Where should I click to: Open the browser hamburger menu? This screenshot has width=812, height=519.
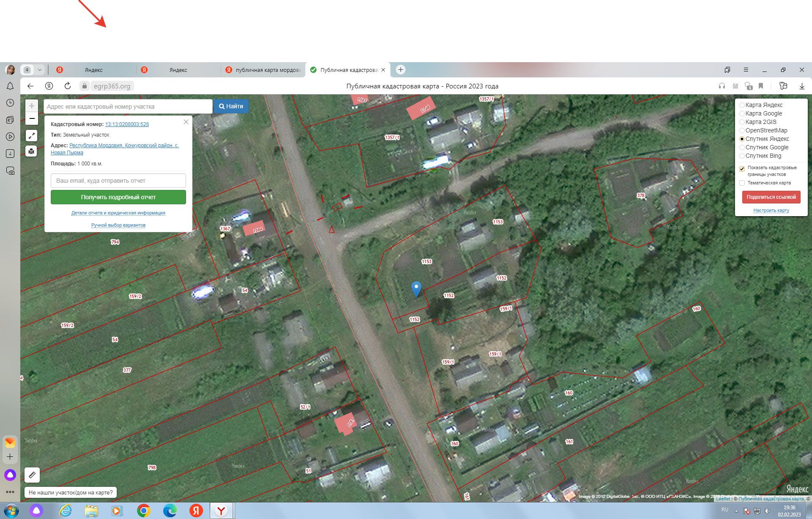click(x=746, y=70)
